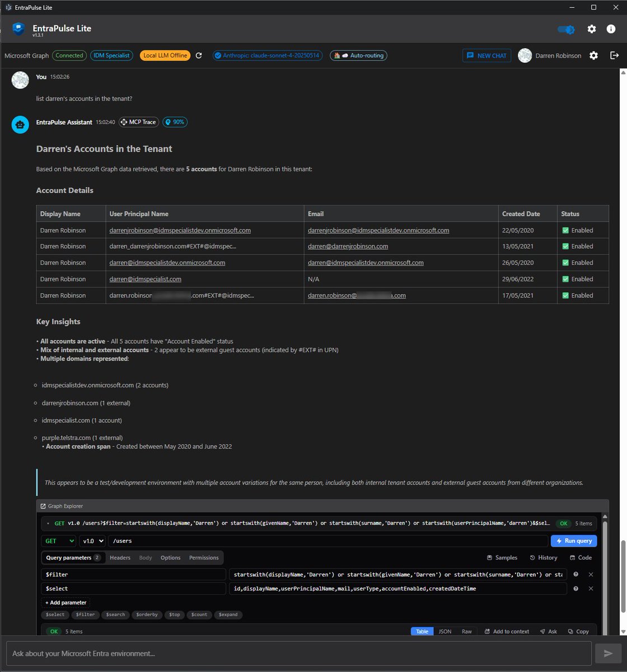This screenshot has width=627, height=672.
Task: Click the $filter parameter name field
Action: pos(134,575)
